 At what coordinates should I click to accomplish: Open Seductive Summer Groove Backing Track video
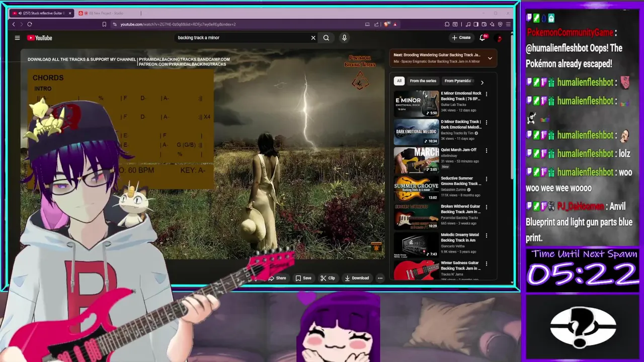tap(461, 181)
